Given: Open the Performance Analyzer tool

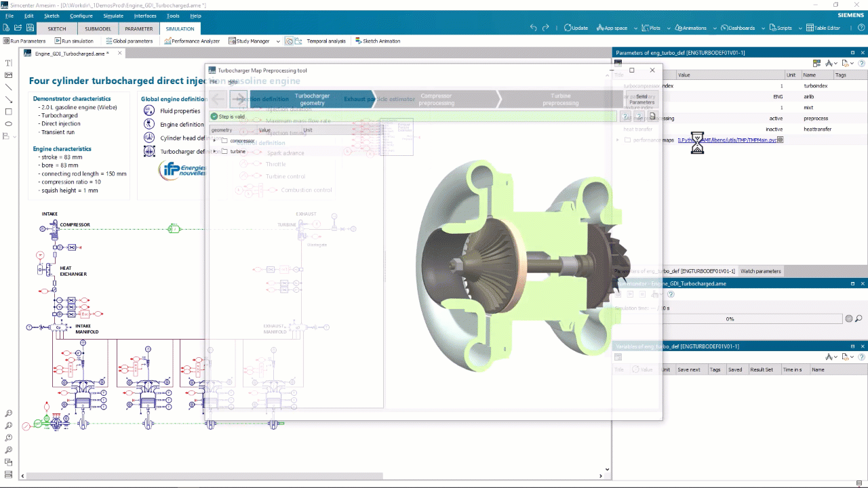Looking at the screenshot, I should pos(192,41).
